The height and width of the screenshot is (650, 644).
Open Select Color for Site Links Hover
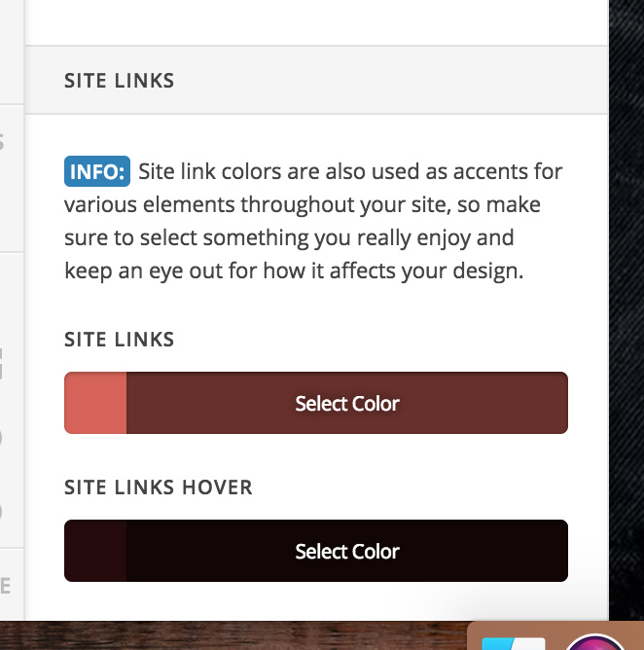[347, 551]
